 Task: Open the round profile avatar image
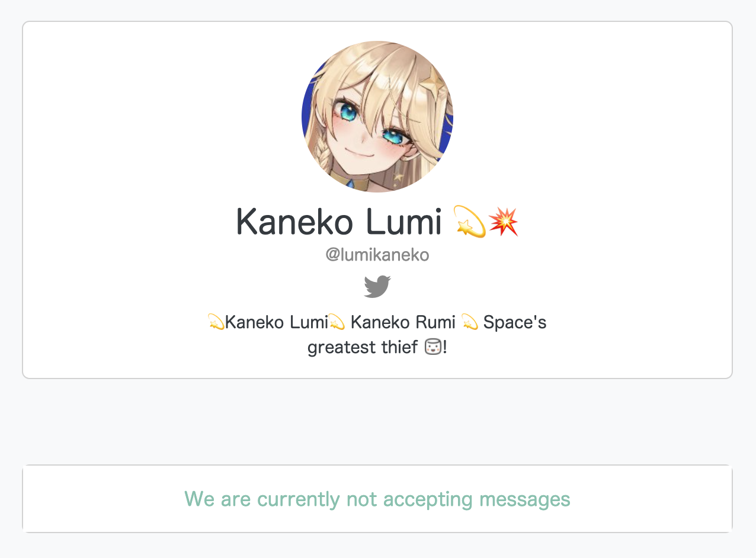coord(377,117)
